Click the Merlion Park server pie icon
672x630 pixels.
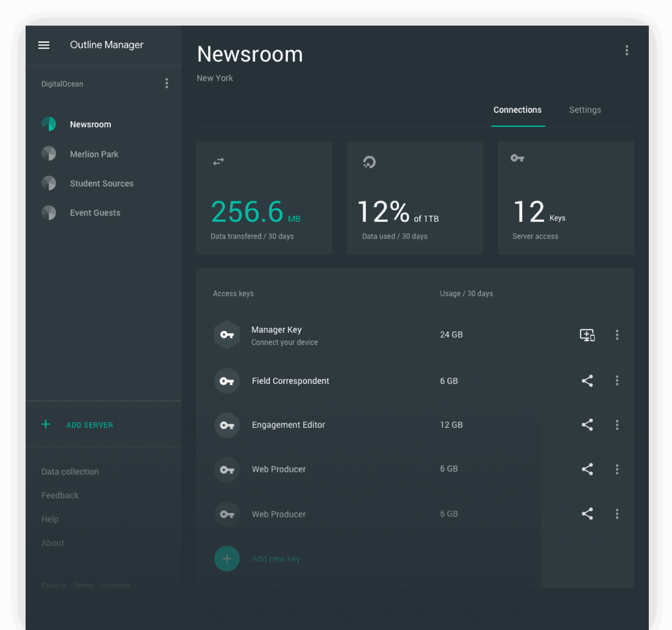tap(49, 154)
